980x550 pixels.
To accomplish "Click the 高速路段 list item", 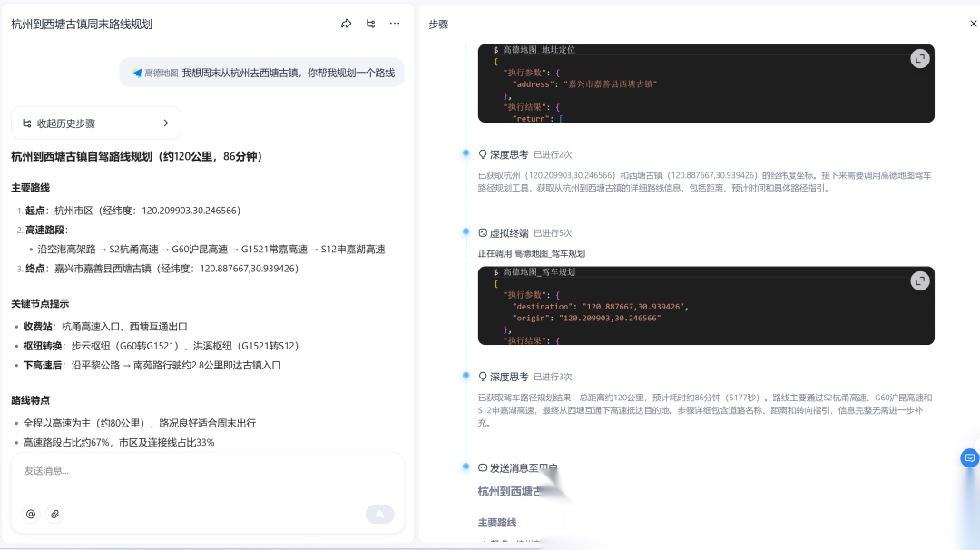I will click(46, 230).
